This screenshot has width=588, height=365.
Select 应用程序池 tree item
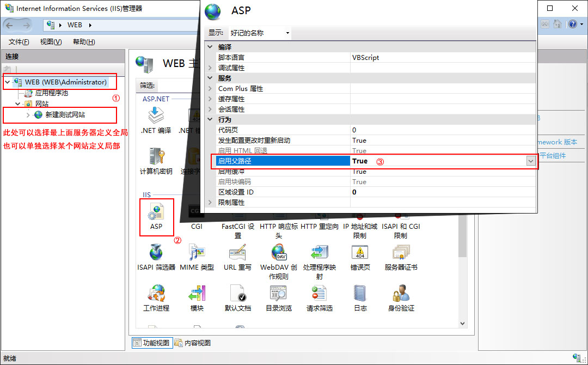point(51,93)
